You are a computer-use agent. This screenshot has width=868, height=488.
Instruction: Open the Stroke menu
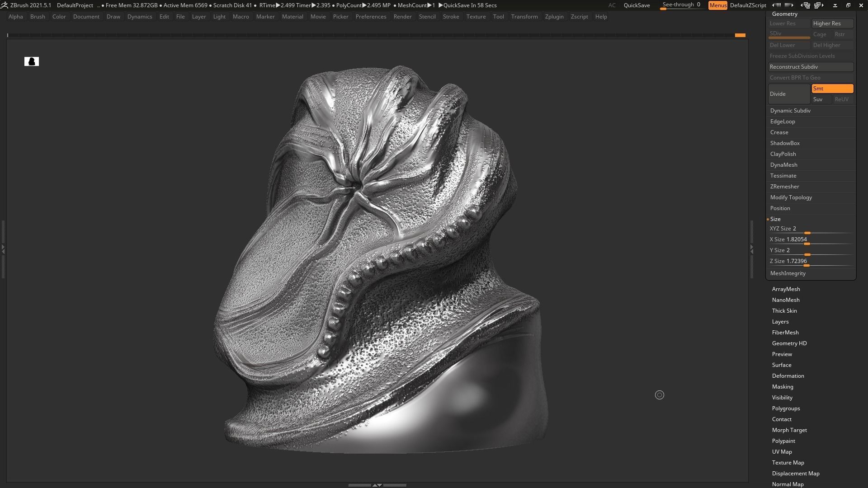(451, 17)
